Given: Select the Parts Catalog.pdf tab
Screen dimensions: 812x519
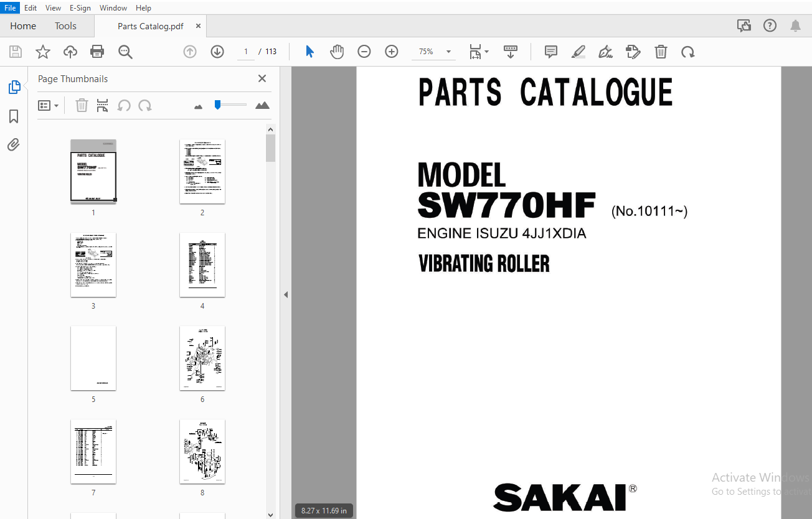Looking at the screenshot, I should click(x=150, y=26).
